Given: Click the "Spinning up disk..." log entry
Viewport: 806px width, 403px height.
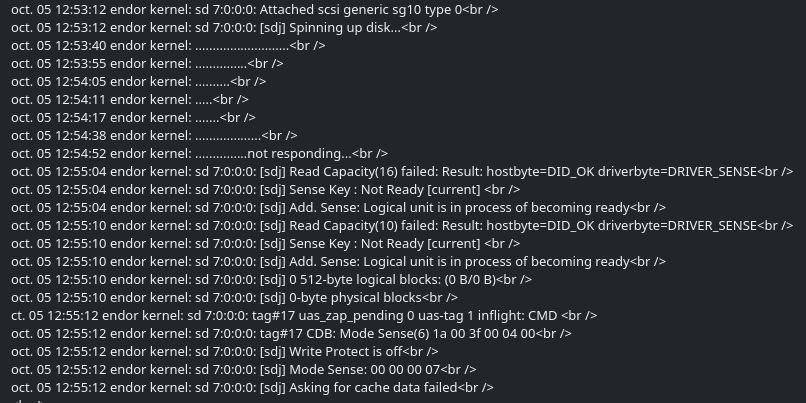Looking at the screenshot, I should (330, 27).
